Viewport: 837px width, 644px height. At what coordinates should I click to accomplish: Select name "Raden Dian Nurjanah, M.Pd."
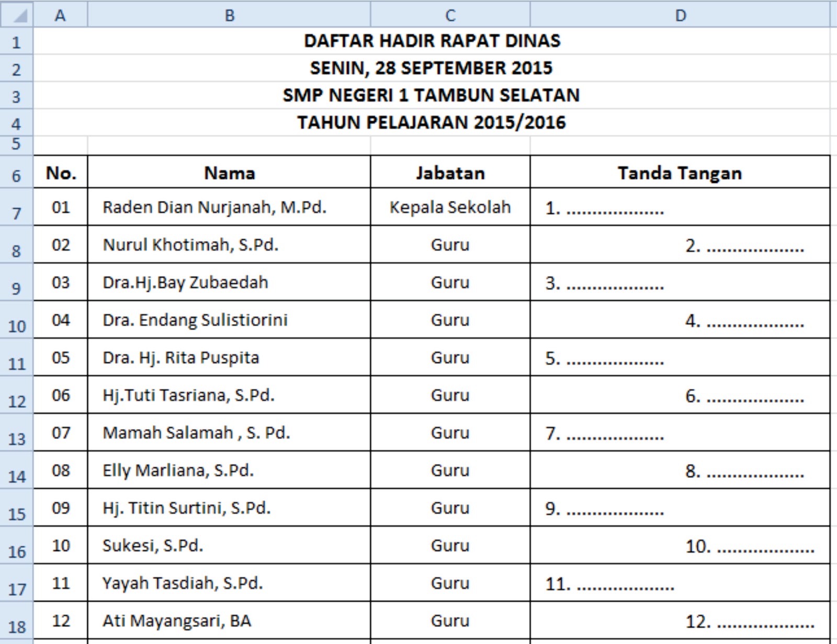[x=214, y=208]
